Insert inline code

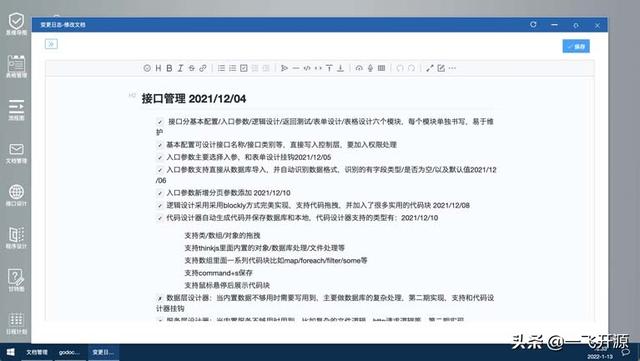click(318, 68)
